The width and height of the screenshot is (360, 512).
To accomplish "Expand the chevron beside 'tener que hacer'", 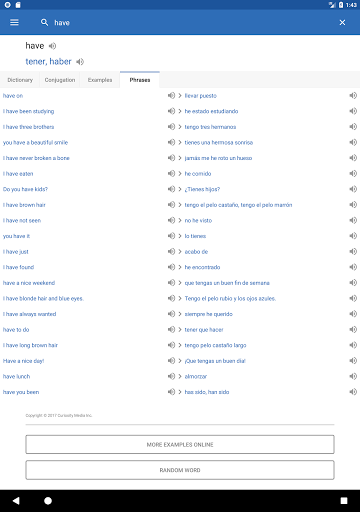I will coord(180,329).
